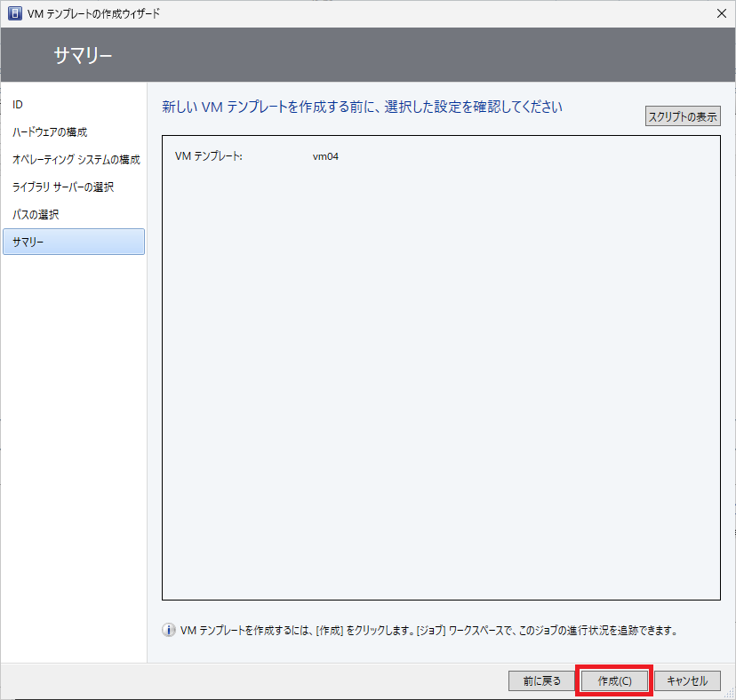Screen dimensions: 736x700
Task: Cancel the wizard with キャンセル
Action: point(687,680)
